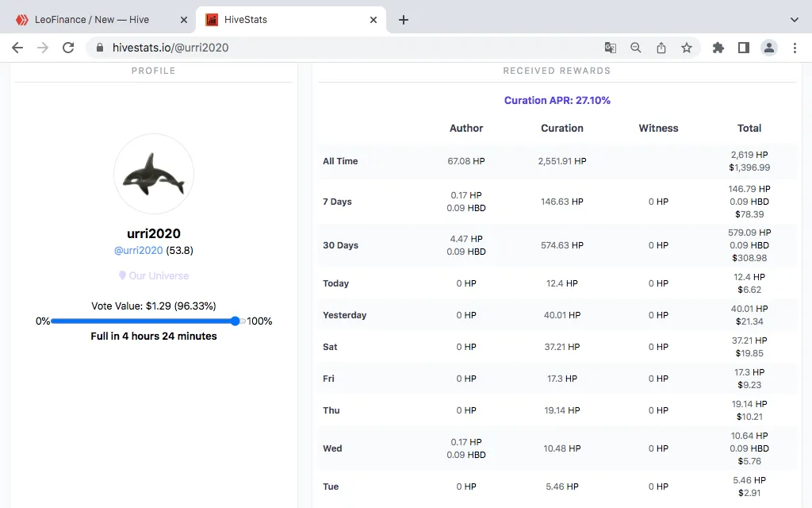Screen dimensions: 812x508
Task: Click the 5.46 HP Tue curation value
Action: [562, 487]
